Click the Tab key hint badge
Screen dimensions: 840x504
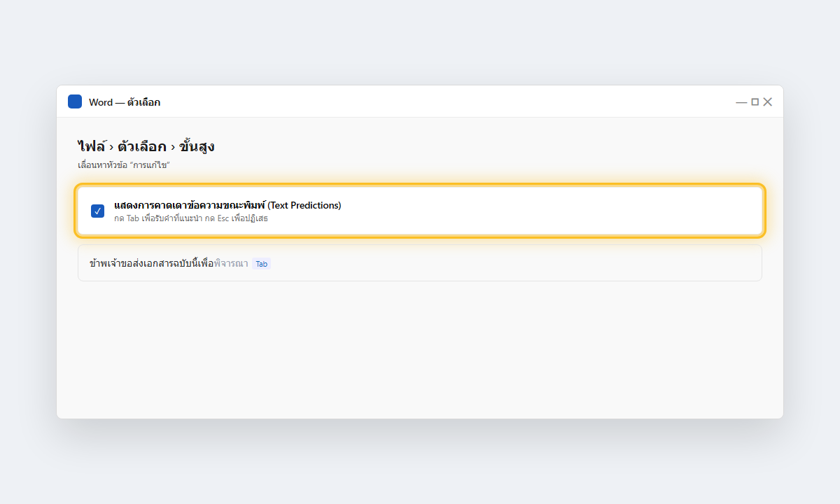click(261, 264)
